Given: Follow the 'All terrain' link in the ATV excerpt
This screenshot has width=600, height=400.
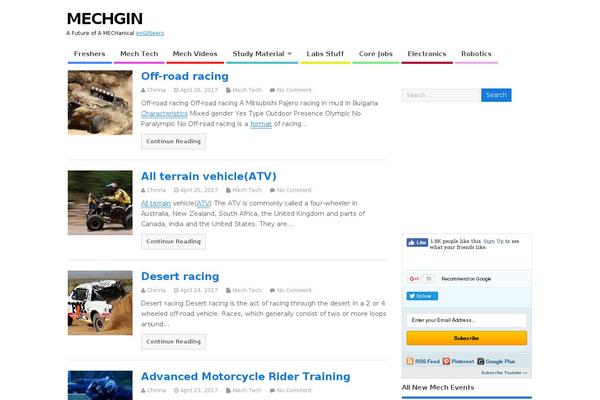Looking at the screenshot, I should [156, 203].
